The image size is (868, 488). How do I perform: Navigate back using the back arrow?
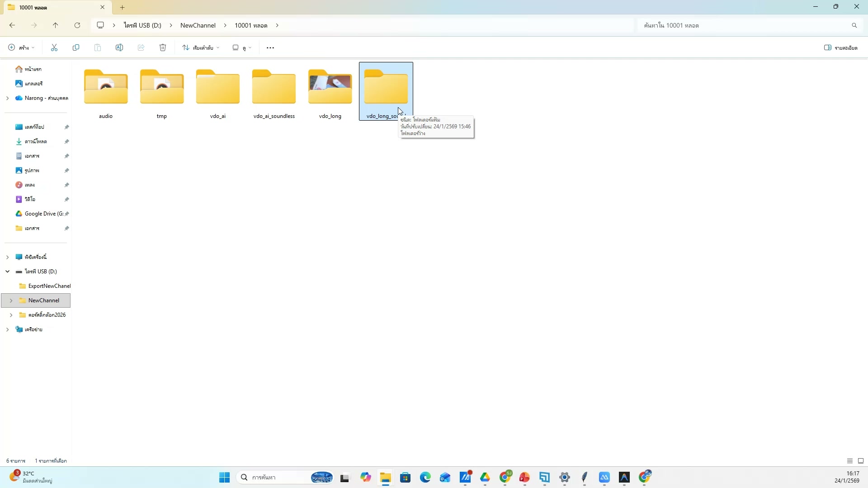[x=12, y=25]
